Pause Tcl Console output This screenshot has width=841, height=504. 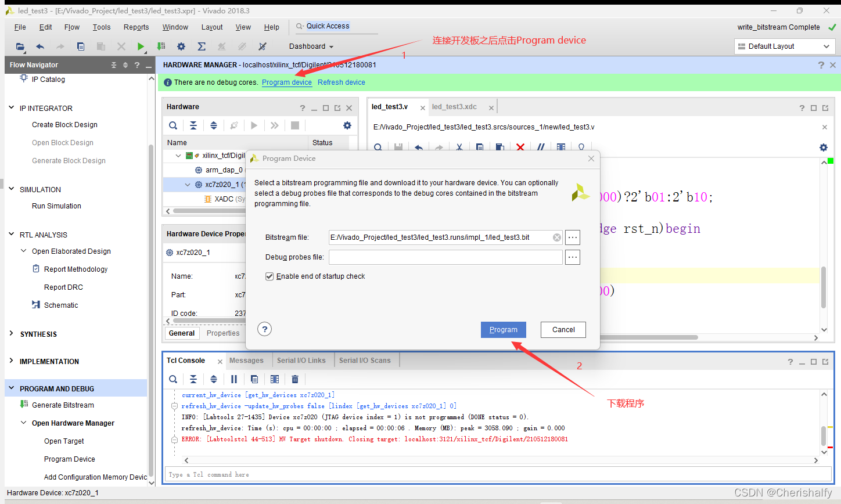coord(234,379)
